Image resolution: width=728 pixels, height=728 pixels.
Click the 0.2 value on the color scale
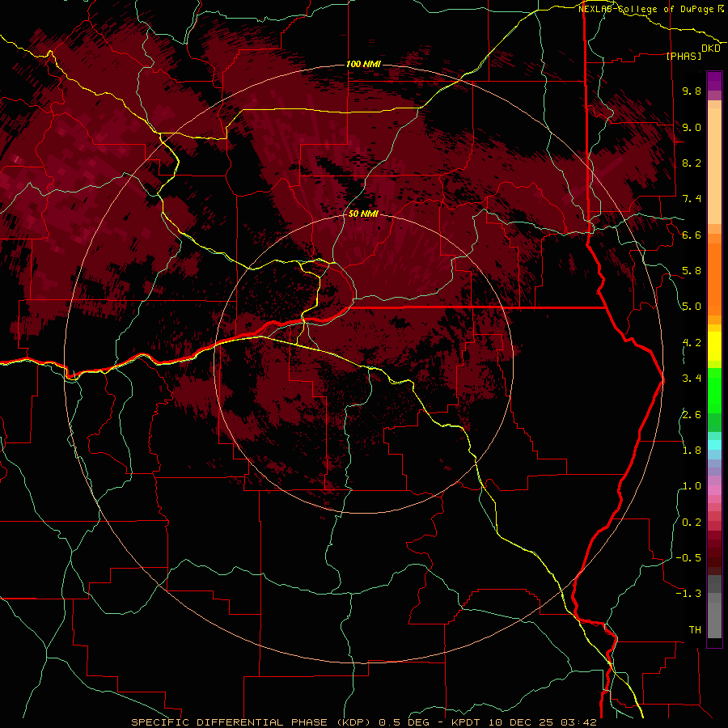(x=692, y=523)
